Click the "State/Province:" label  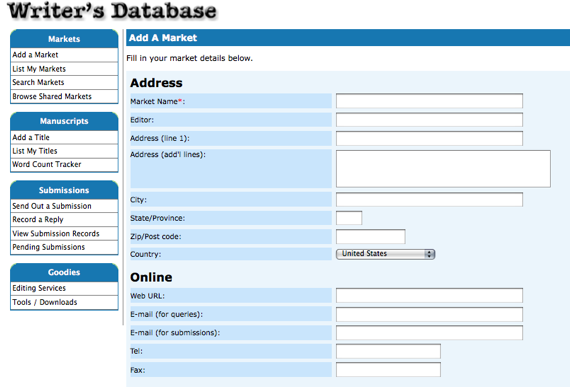157,218
